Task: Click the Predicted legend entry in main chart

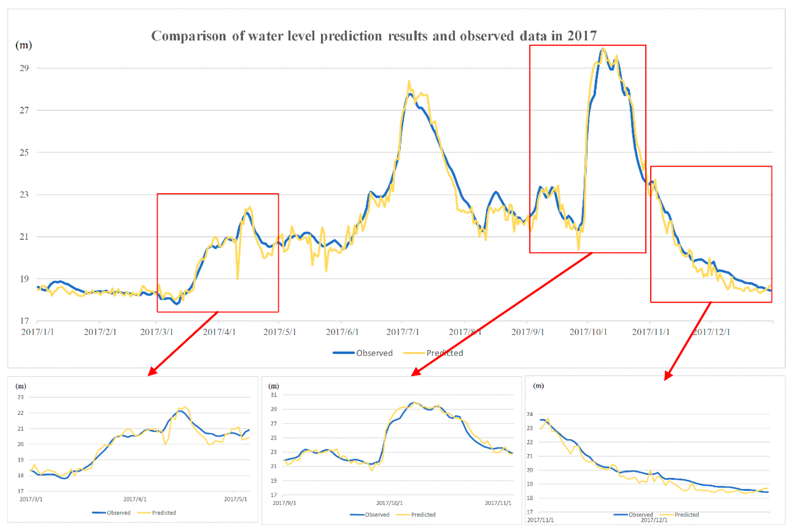Action: pyautogui.click(x=445, y=353)
